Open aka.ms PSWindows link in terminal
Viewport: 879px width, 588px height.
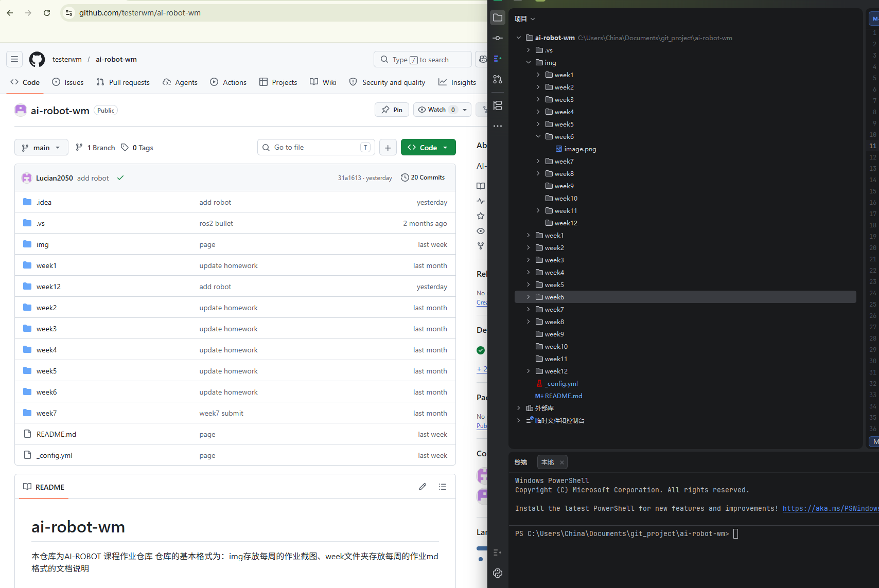pos(830,508)
